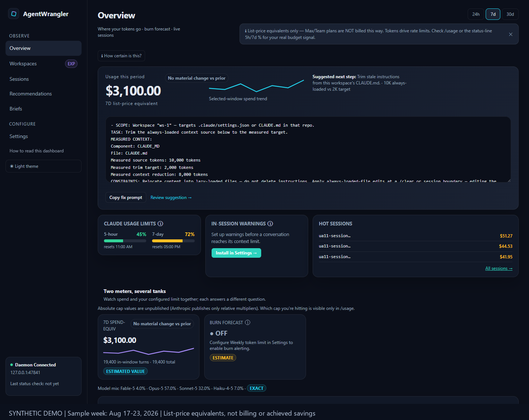
Task: Open Burn Forecast info icon
Action: coord(248,322)
